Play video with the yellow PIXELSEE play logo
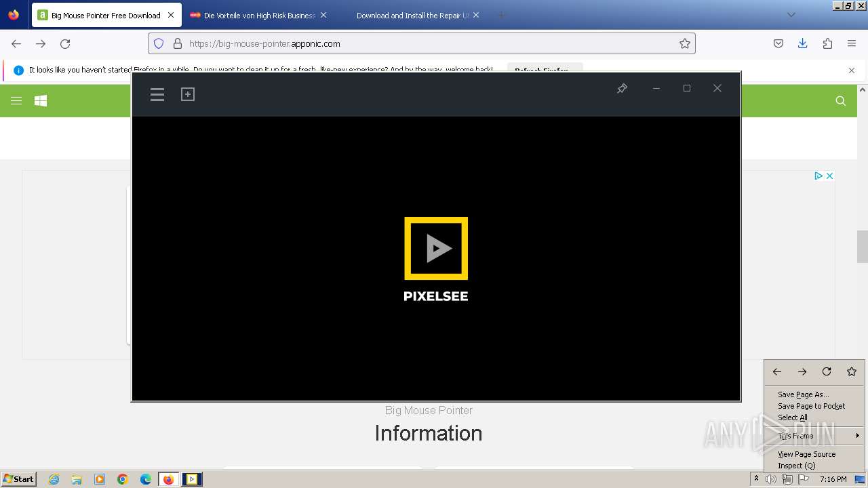 pyautogui.click(x=436, y=248)
